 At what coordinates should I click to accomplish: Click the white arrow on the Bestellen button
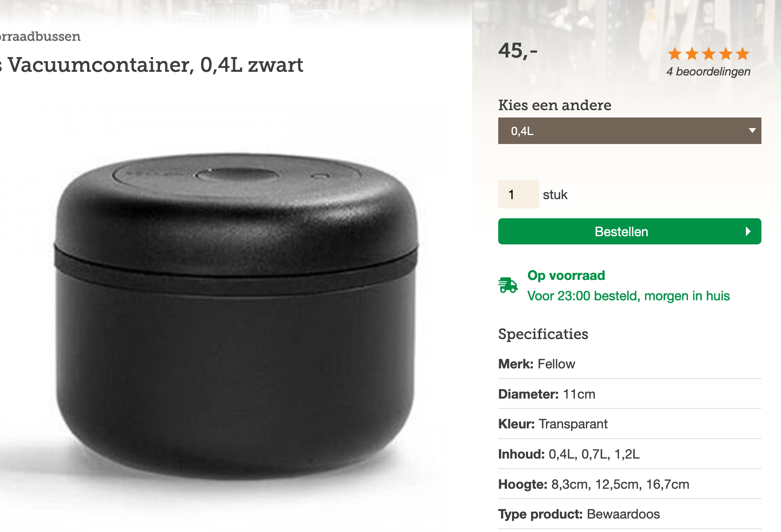pyautogui.click(x=748, y=231)
